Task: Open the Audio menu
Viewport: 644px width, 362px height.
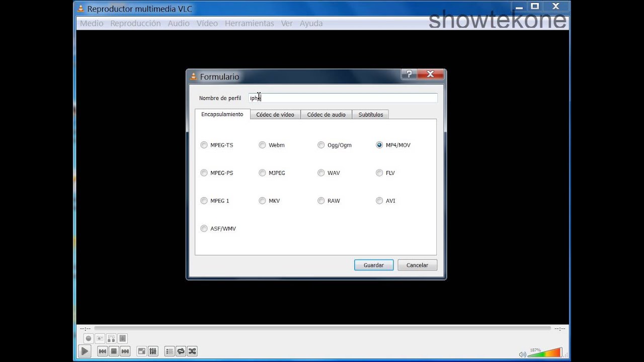Action: [179, 23]
